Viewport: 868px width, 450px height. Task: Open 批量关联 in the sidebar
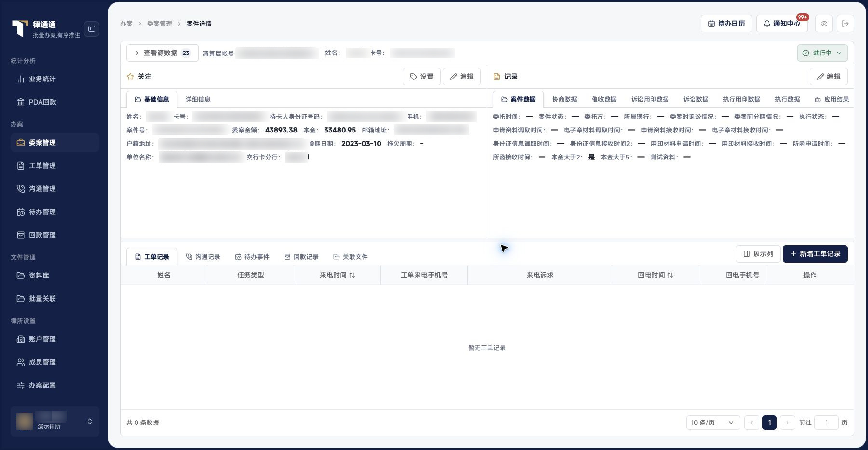(x=55, y=299)
